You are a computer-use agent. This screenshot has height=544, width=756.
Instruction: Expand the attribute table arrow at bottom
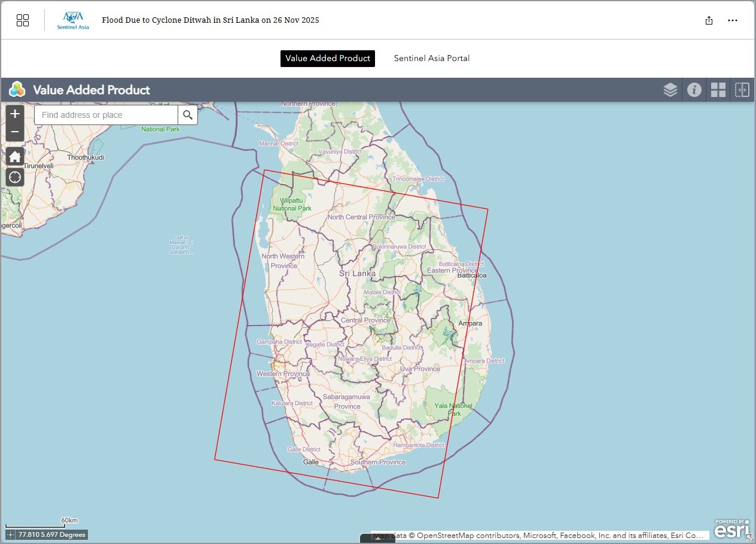click(x=377, y=538)
